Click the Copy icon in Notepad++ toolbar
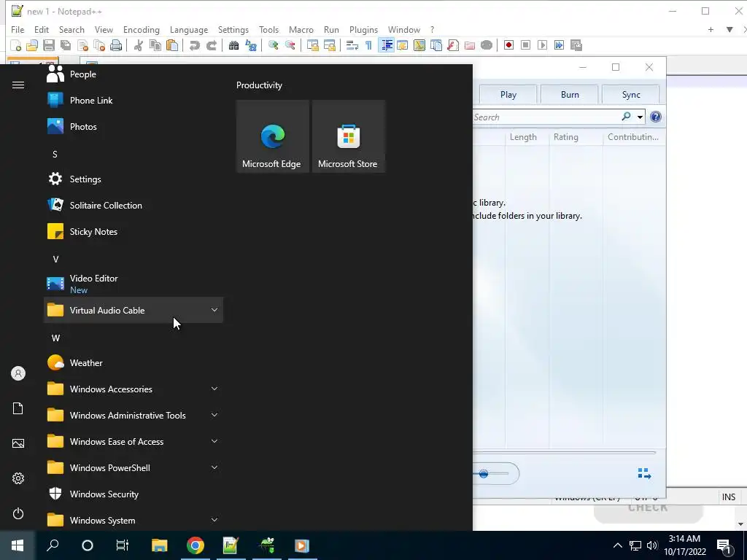 point(155,45)
